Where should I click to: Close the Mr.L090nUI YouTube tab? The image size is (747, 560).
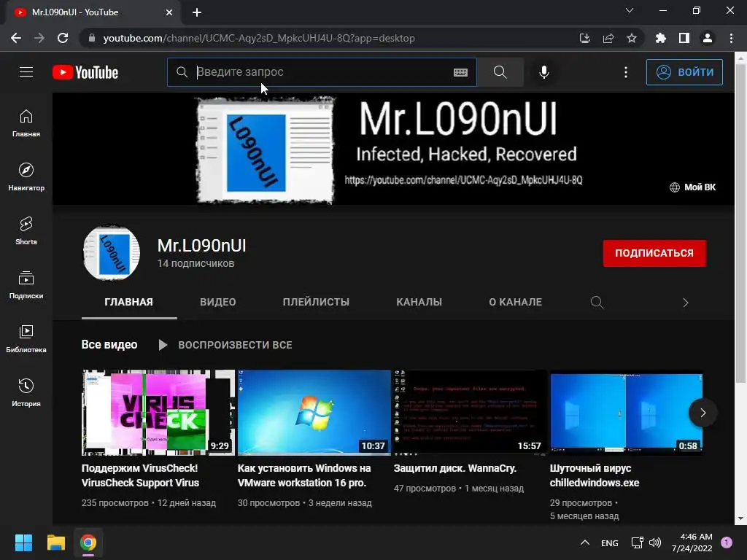click(x=169, y=12)
